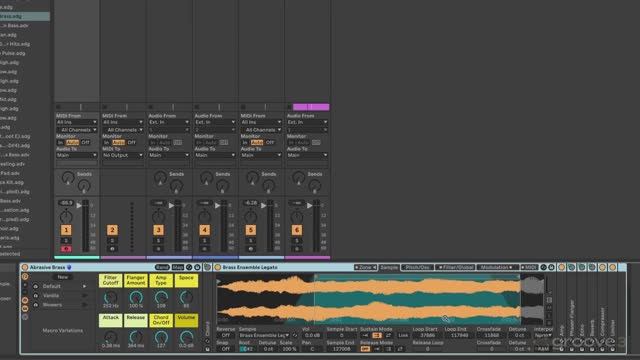Click the New macro variation button
The width and height of the screenshot is (640, 360).
tap(62, 277)
